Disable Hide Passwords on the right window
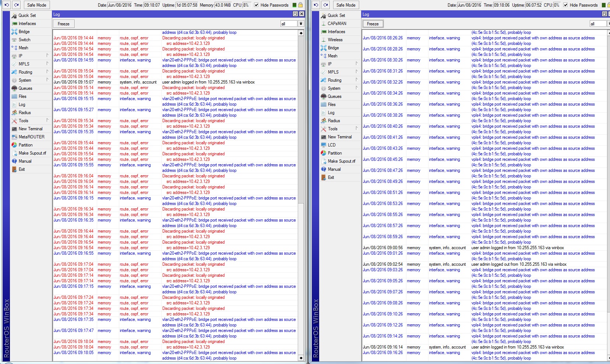 [566, 5]
